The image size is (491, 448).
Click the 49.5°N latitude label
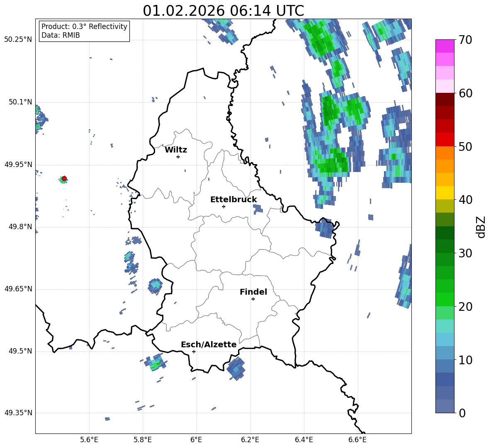[x=20, y=351]
